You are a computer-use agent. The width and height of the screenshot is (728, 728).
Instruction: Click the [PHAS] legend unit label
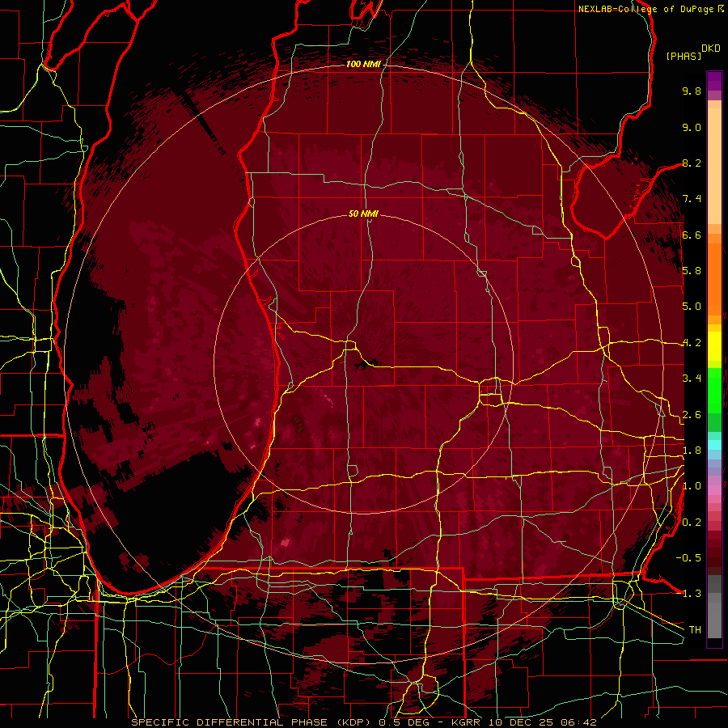(x=684, y=56)
